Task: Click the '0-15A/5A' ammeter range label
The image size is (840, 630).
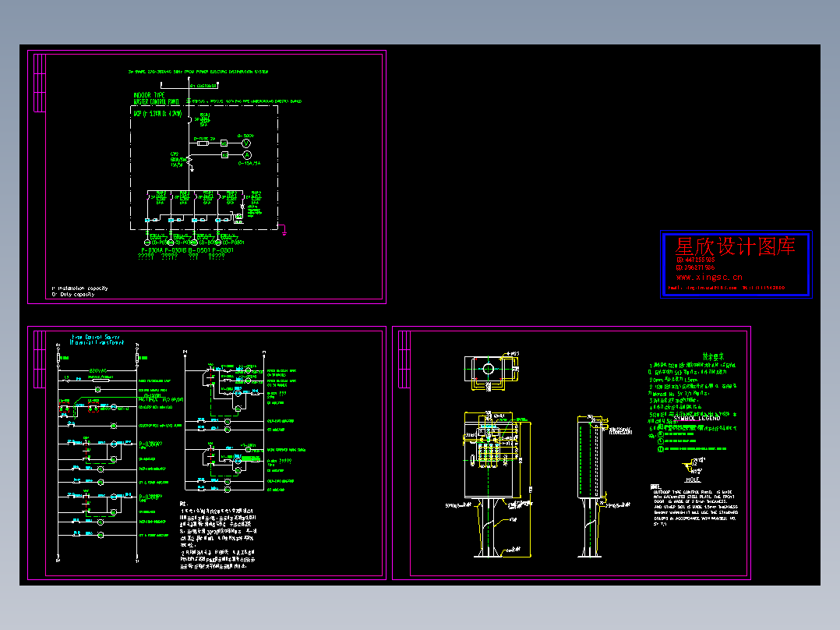Action: [x=249, y=163]
